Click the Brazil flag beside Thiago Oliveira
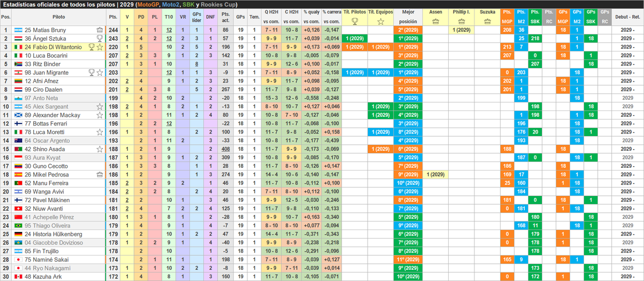644x281 pixels. point(18,225)
